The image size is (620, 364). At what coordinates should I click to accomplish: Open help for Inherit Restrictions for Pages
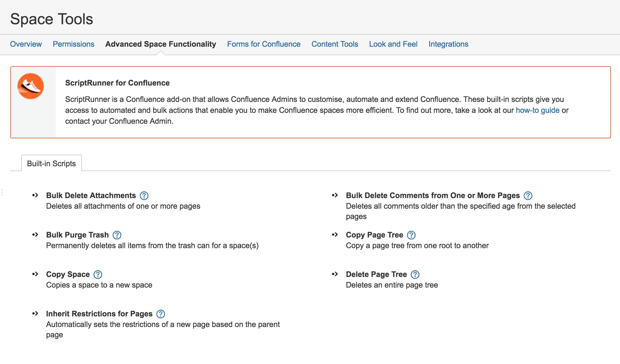pyautogui.click(x=160, y=314)
